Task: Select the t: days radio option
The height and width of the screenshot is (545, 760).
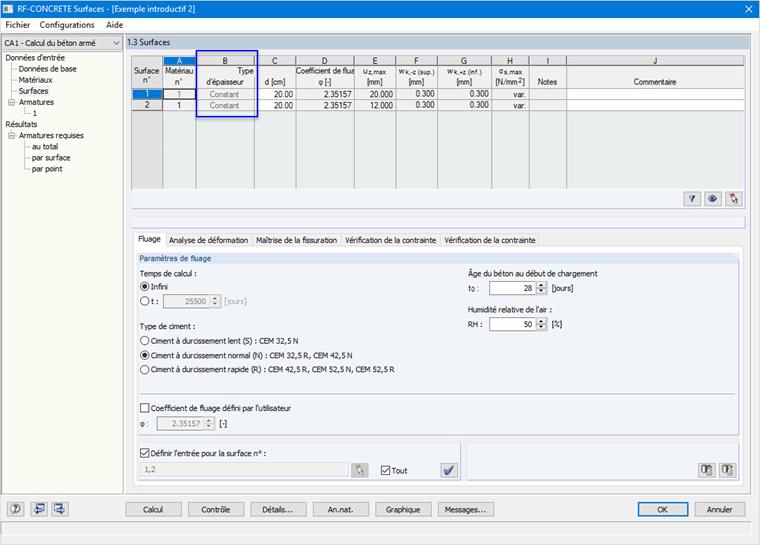Action: 144,301
